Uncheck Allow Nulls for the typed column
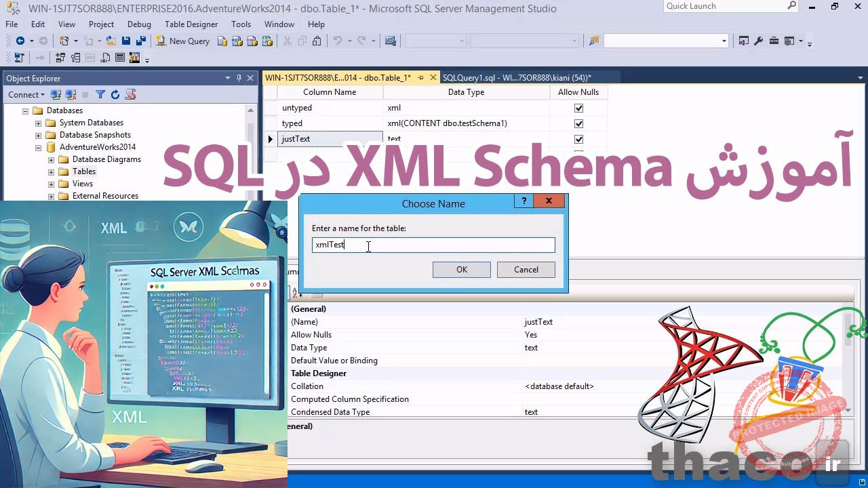The image size is (868, 488). (578, 123)
